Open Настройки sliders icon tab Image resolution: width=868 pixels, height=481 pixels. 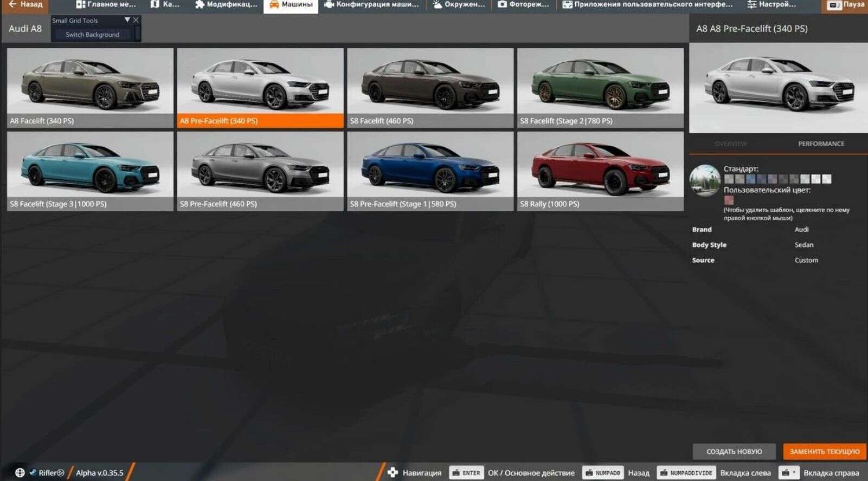[x=751, y=5]
